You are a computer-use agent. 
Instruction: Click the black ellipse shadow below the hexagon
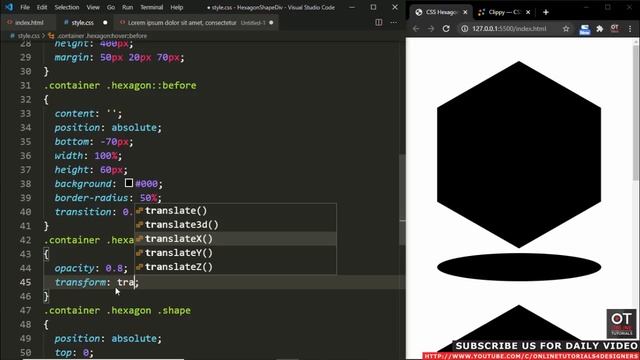[519, 267]
